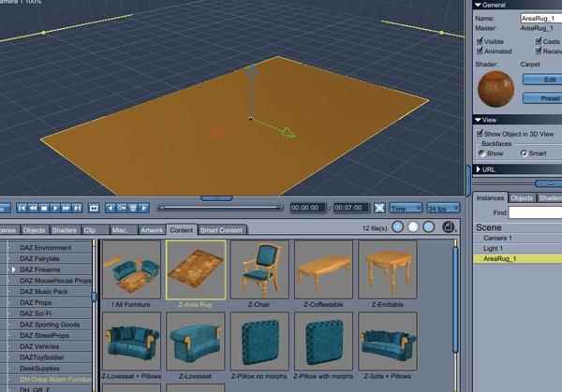Click the red axis arrow manipulator

click(x=215, y=134)
